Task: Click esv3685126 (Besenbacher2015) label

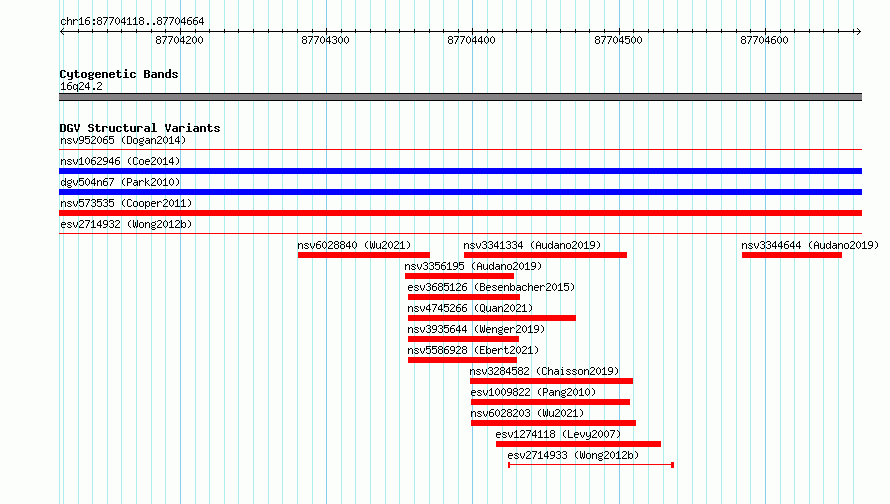Action: point(491,287)
